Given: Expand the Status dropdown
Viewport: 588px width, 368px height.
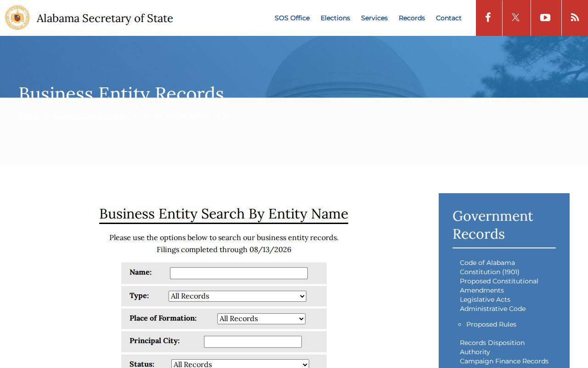Looking at the screenshot, I should point(240,364).
